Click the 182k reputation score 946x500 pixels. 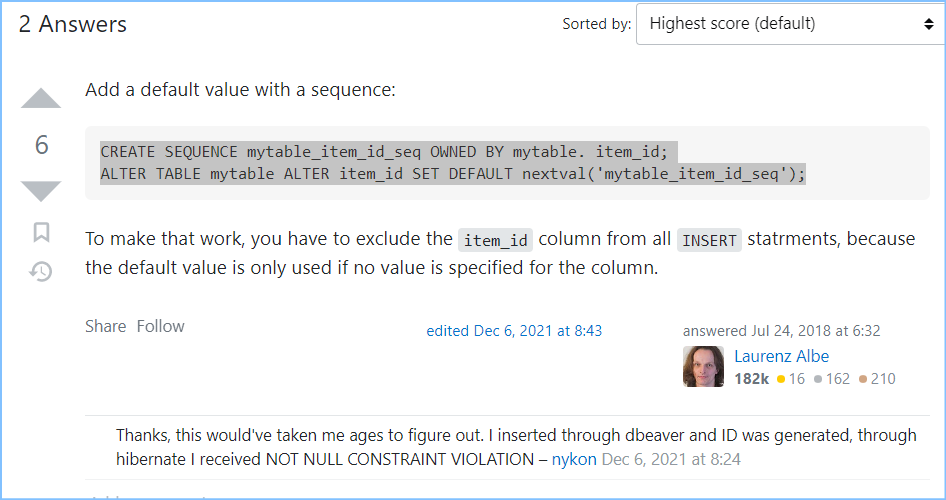point(751,379)
